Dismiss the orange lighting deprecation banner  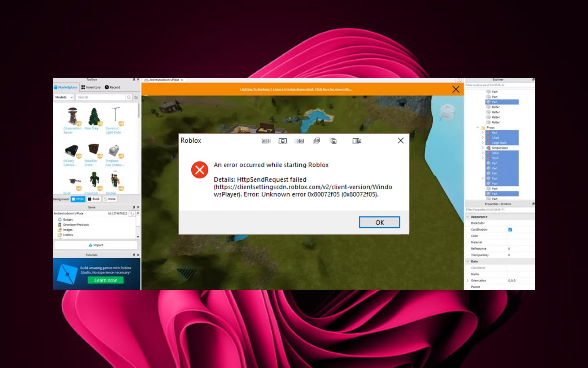(x=456, y=89)
